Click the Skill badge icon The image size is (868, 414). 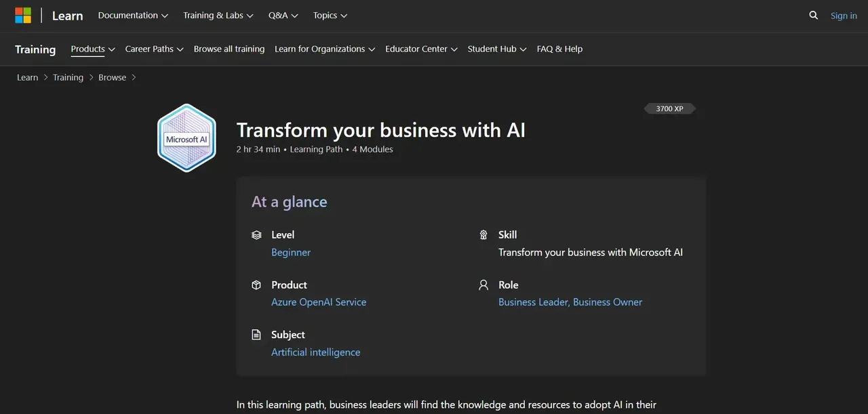(x=484, y=235)
